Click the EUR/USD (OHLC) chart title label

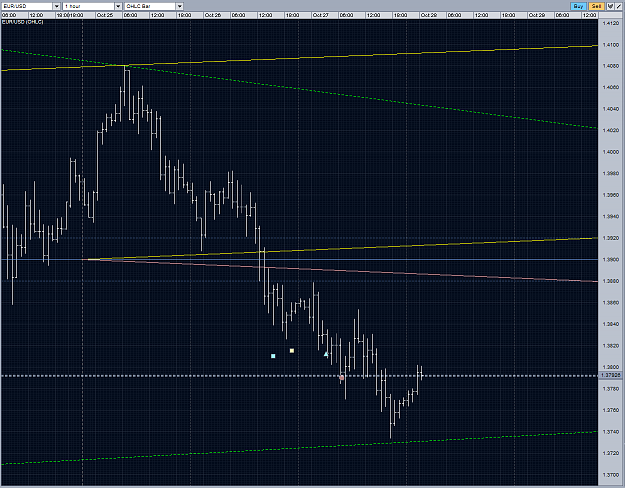(23, 22)
